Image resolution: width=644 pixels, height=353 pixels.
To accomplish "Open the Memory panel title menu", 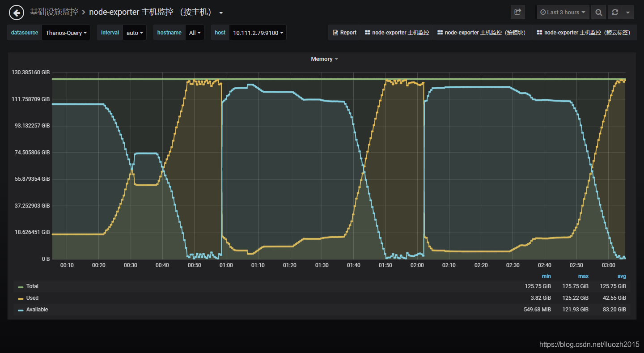I will click(x=325, y=59).
